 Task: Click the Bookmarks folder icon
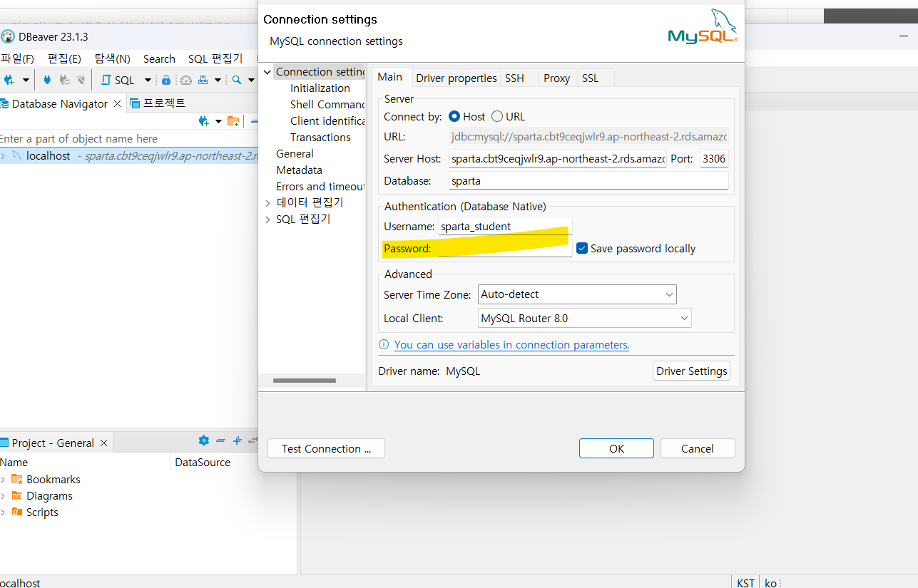click(x=17, y=479)
